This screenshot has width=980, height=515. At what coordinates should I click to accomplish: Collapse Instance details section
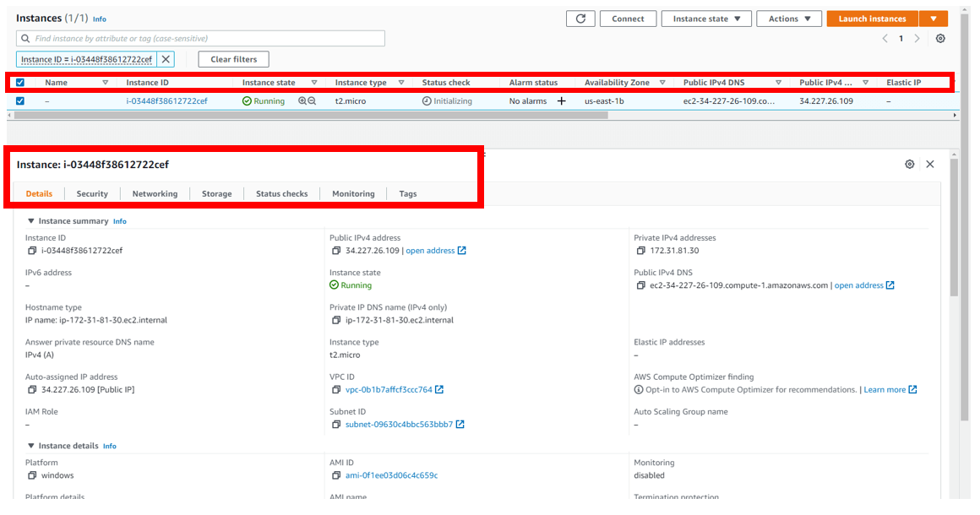click(x=30, y=446)
